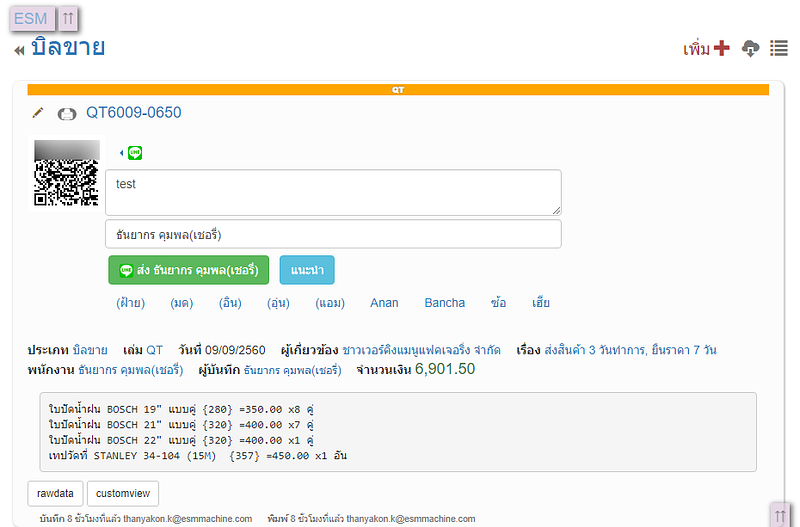Image resolution: width=800 pixels, height=527 pixels.
Task: Click the green LINE icon above the message box
Action: [134, 153]
